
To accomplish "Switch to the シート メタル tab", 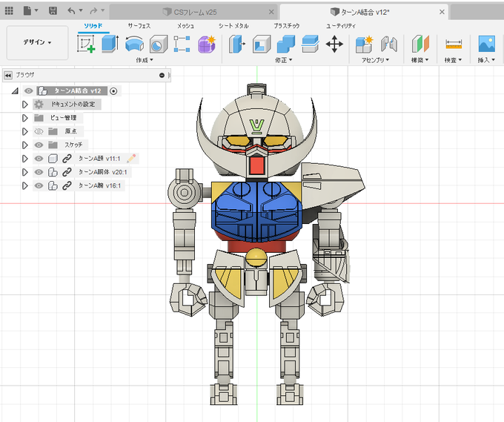I will click(x=233, y=26).
